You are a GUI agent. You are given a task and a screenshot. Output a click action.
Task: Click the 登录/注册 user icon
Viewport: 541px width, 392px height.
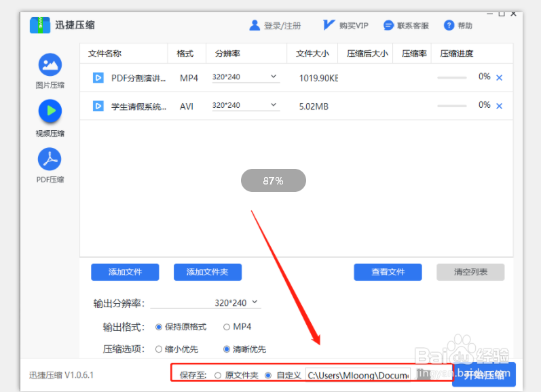[255, 25]
